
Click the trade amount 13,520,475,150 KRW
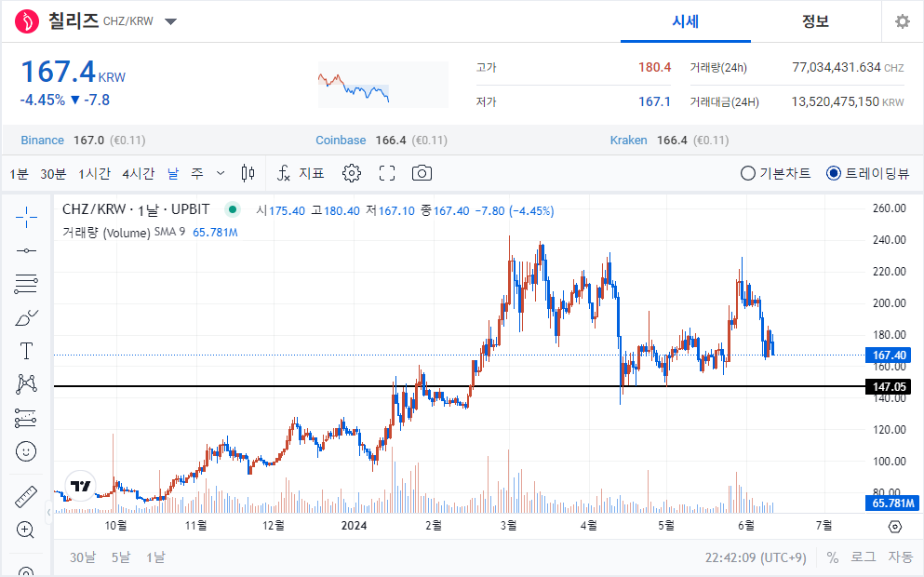pos(848,101)
